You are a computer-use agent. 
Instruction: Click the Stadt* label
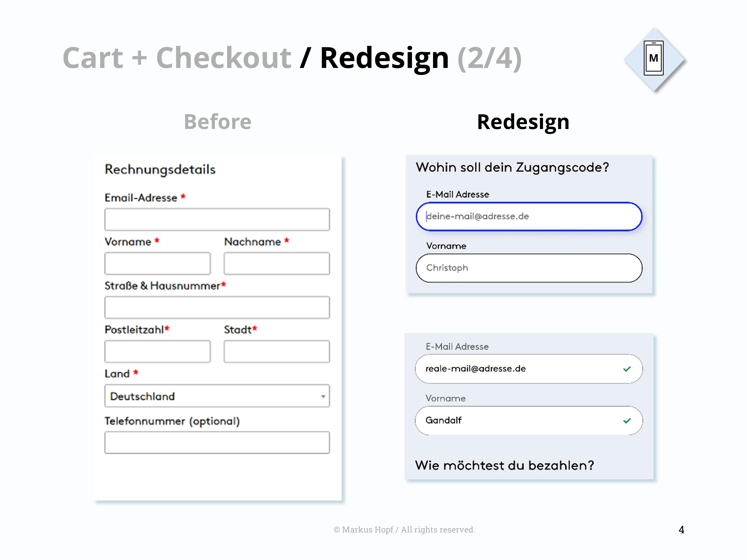pos(241,330)
